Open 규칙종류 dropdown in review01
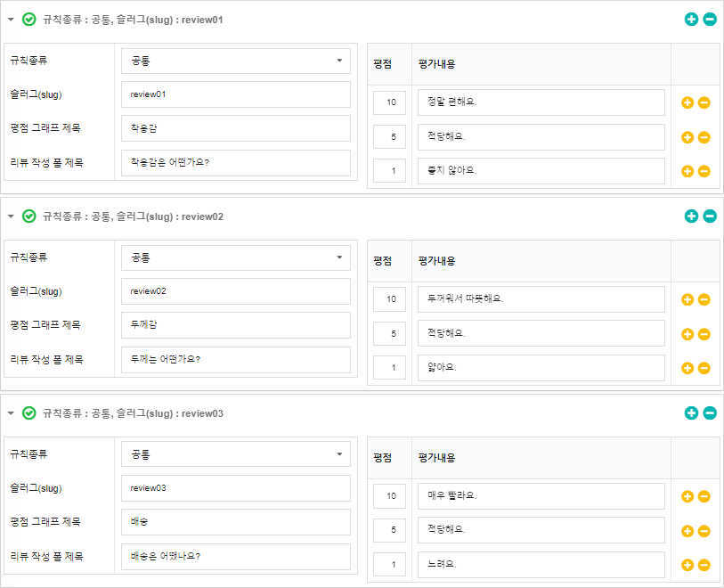The width and height of the screenshot is (724, 588). point(236,61)
